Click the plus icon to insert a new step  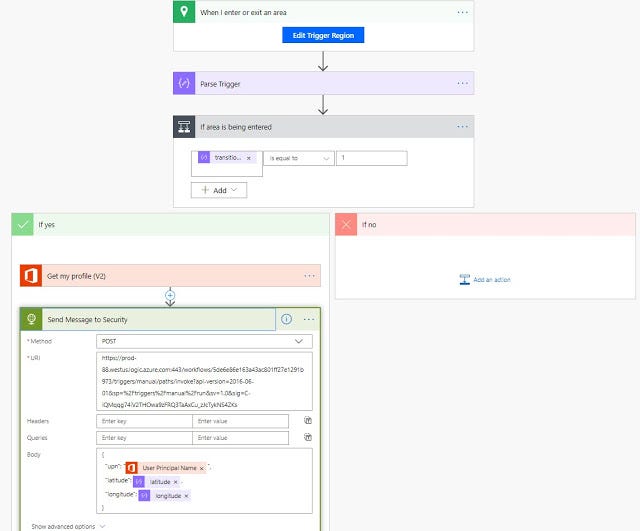point(170,296)
